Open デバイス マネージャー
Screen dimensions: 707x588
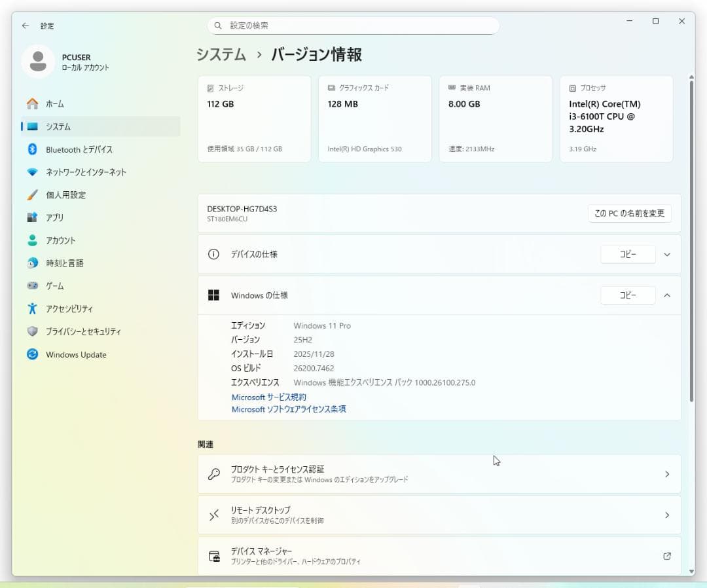pos(439,555)
